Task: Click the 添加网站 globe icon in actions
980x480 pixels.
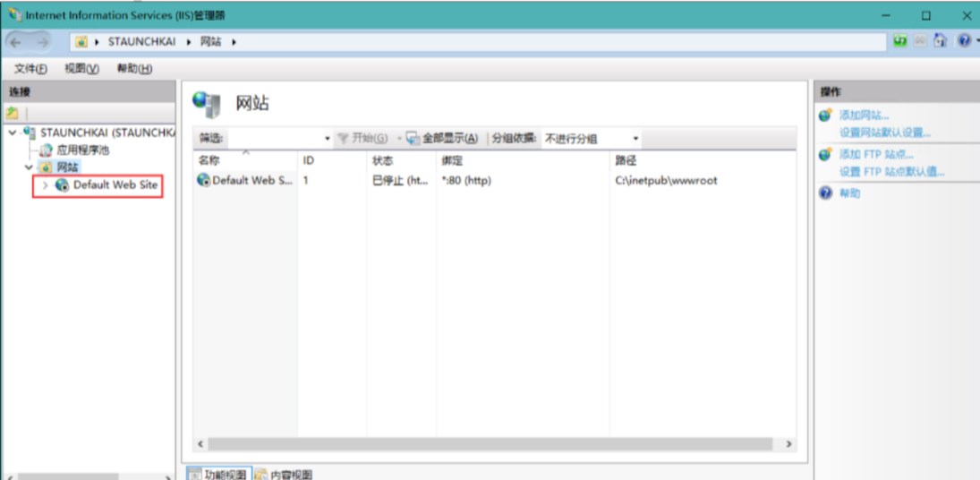Action: click(826, 115)
